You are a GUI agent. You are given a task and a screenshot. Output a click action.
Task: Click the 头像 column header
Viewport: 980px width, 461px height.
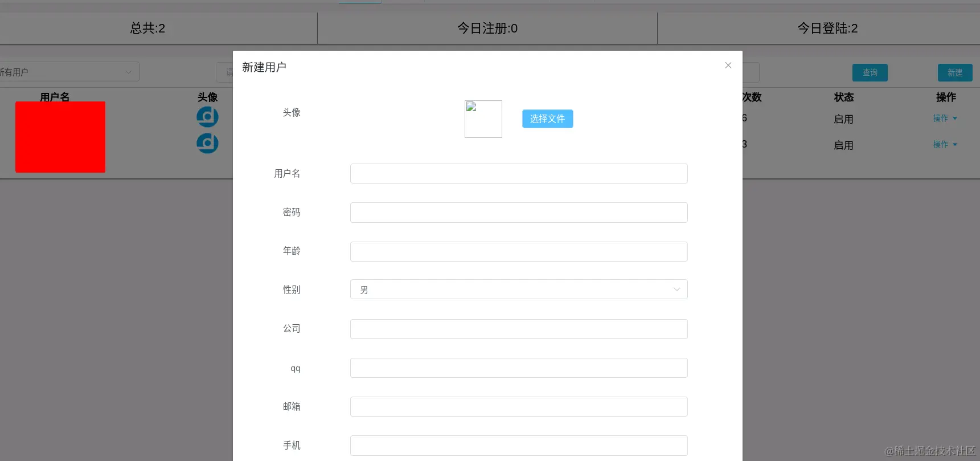207,97
